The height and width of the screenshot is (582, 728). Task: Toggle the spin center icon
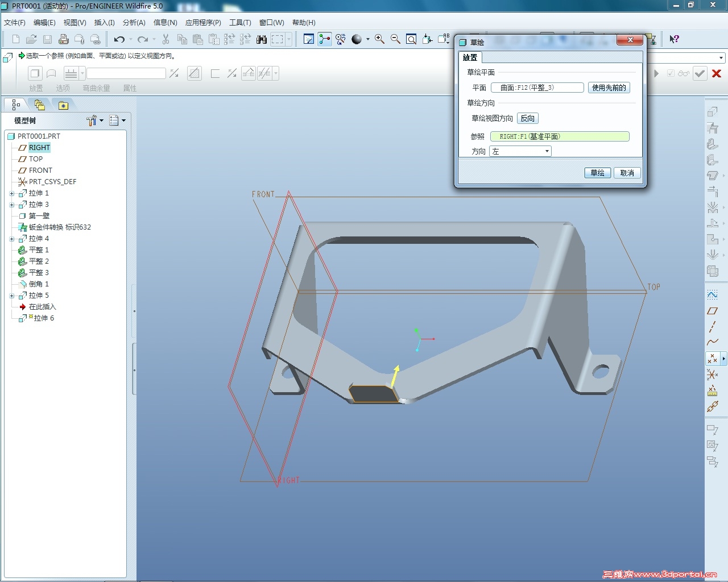click(325, 39)
